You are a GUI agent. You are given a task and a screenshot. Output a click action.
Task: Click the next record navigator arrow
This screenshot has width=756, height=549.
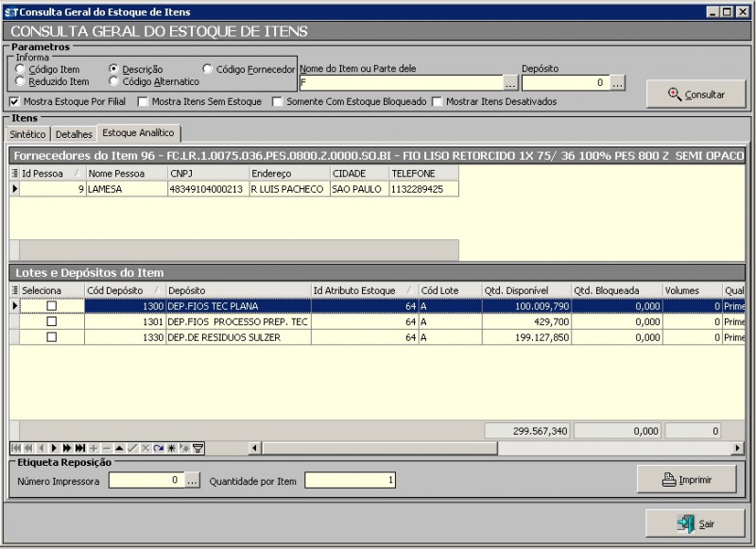pyautogui.click(x=54, y=448)
